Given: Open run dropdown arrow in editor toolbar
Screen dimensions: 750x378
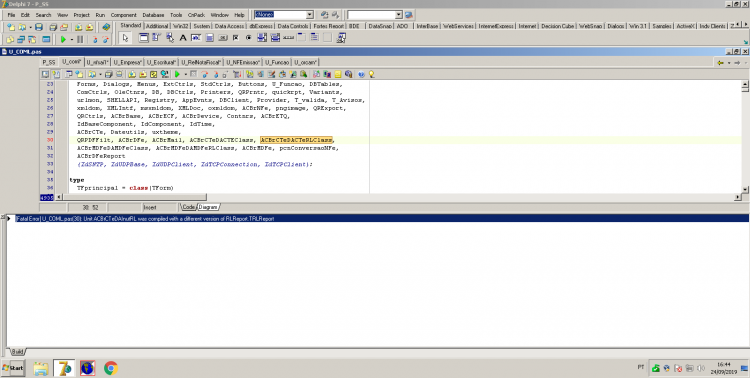Looking at the screenshot, I should [x=186, y=74].
